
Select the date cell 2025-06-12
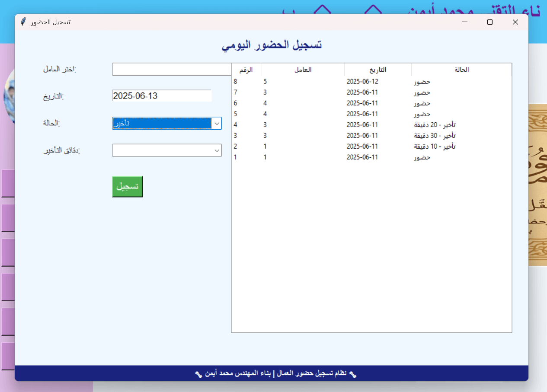pos(362,81)
